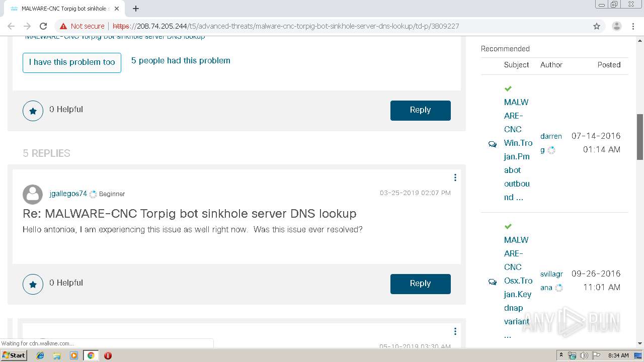Click scrollbar down arrow
This screenshot has height=362, width=644.
click(640, 343)
